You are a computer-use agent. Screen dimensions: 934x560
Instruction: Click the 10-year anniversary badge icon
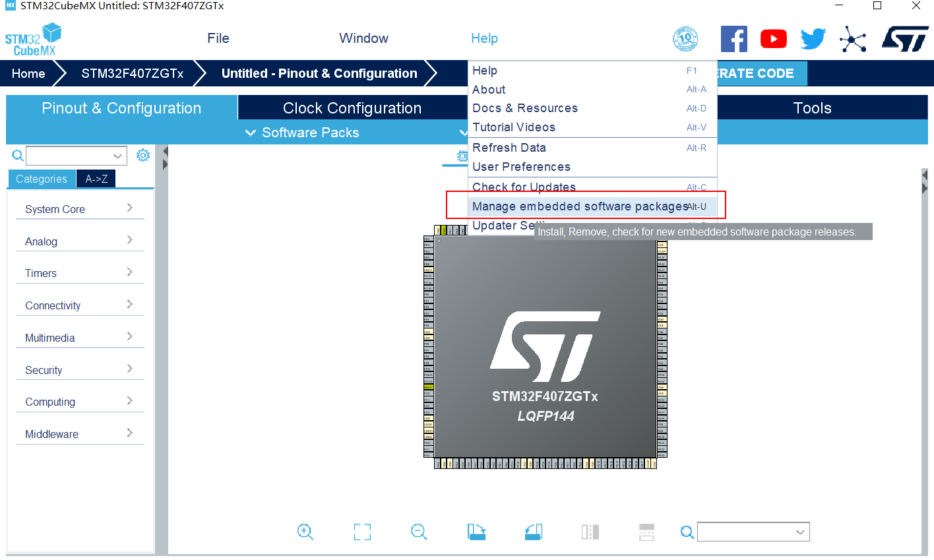coord(685,39)
